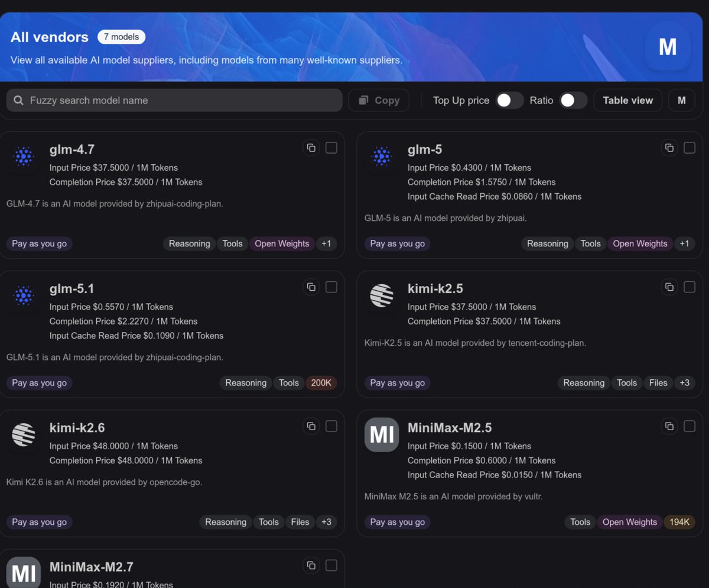Copy the kimi-k2.6 model name icon

click(x=311, y=426)
